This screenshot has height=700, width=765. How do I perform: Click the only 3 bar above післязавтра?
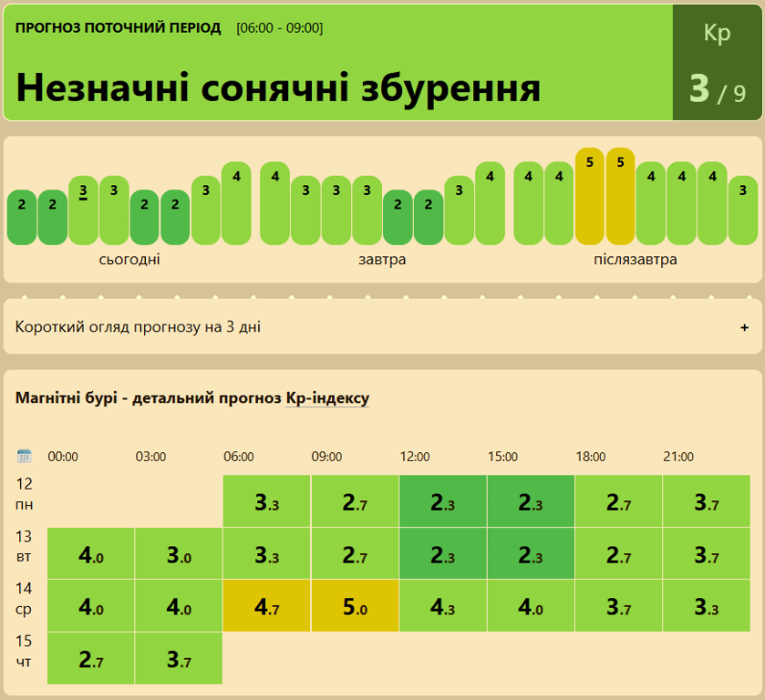point(742,211)
